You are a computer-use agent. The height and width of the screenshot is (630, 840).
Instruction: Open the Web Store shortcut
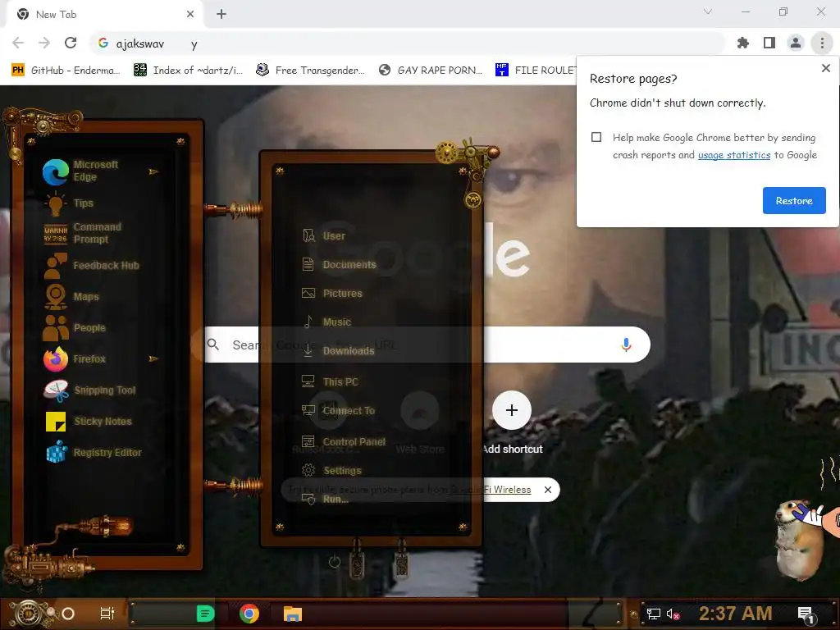click(x=420, y=423)
